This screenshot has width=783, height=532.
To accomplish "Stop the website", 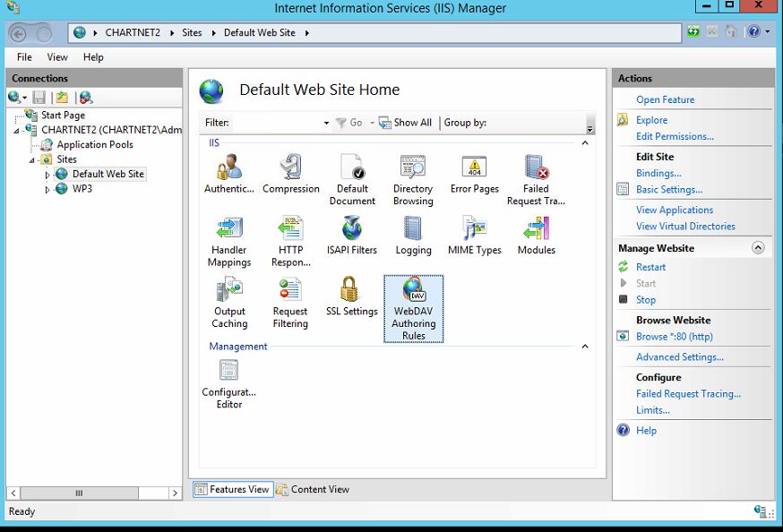I will point(646,300).
